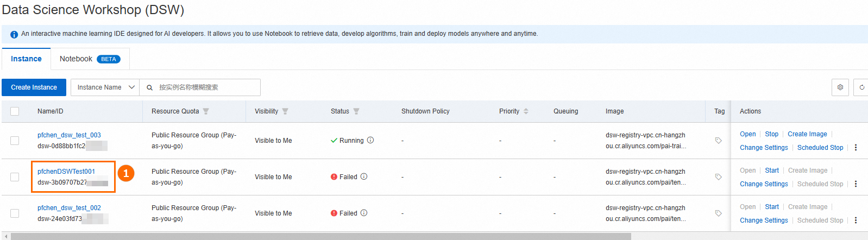Screen dimensions: 868x240
Task: Expand more options for pfchen_dsw_test_002 row
Action: point(856,220)
